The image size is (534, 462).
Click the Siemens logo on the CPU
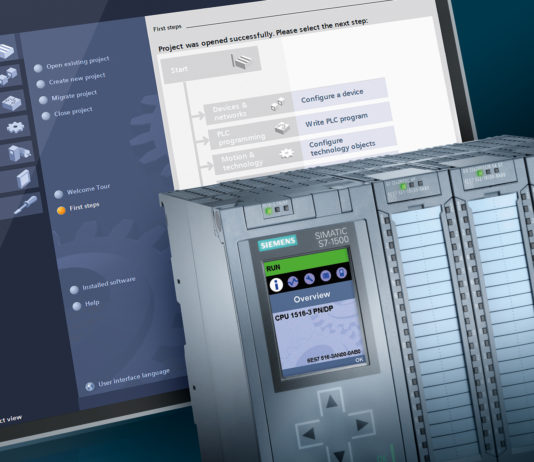[x=277, y=242]
